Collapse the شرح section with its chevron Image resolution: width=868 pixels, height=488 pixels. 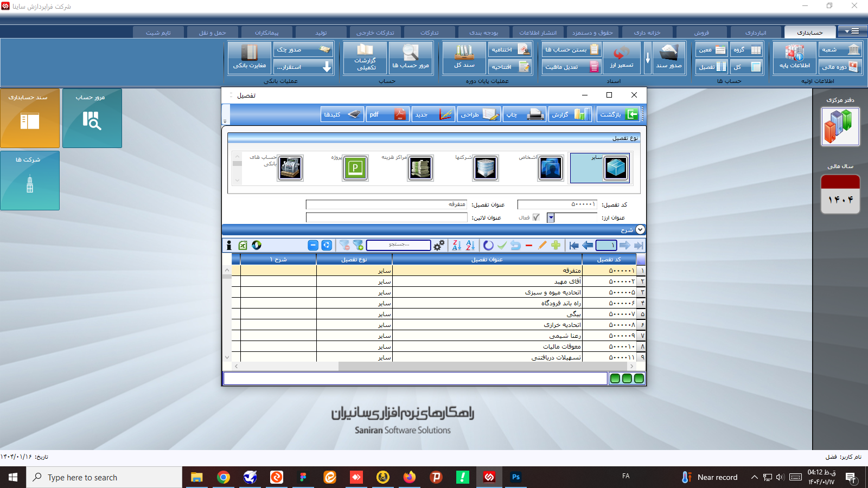click(640, 229)
